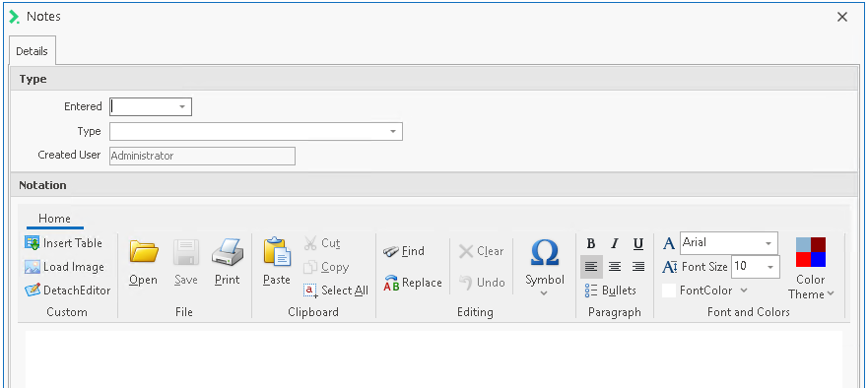Click the Color Theme swatch grid
Screen dimensions: 868x388
coord(811,252)
